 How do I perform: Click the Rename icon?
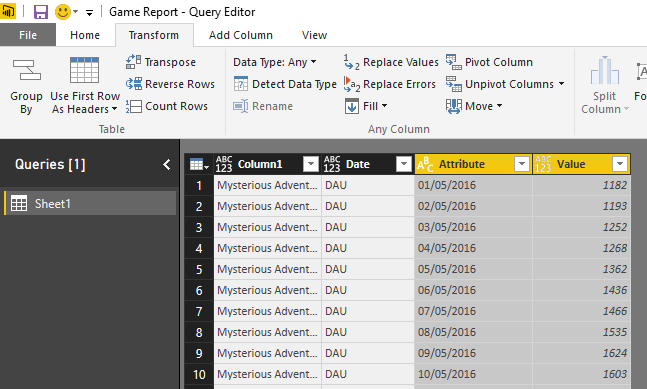241,106
